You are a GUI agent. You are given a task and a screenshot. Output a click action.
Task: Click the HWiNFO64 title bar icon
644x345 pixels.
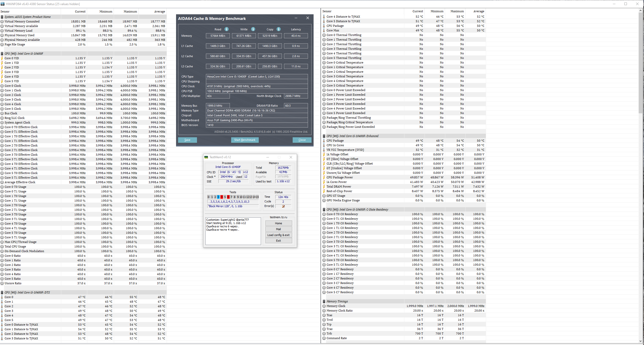[x=3, y=4]
